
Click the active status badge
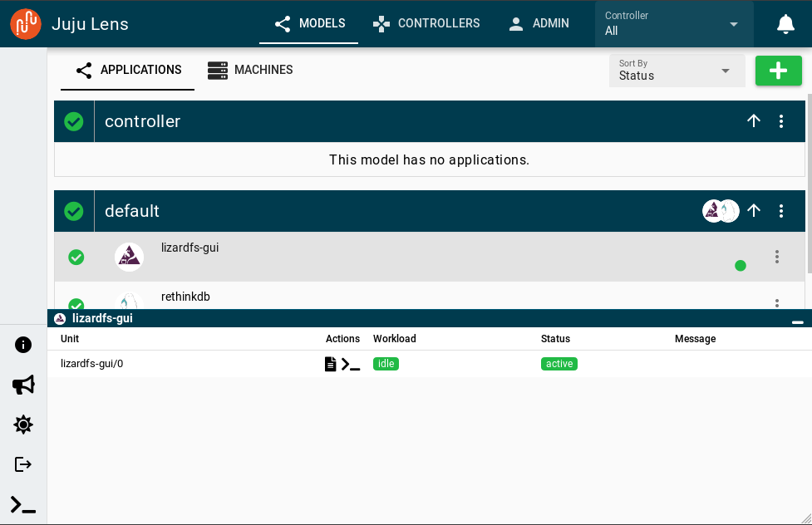pos(559,364)
